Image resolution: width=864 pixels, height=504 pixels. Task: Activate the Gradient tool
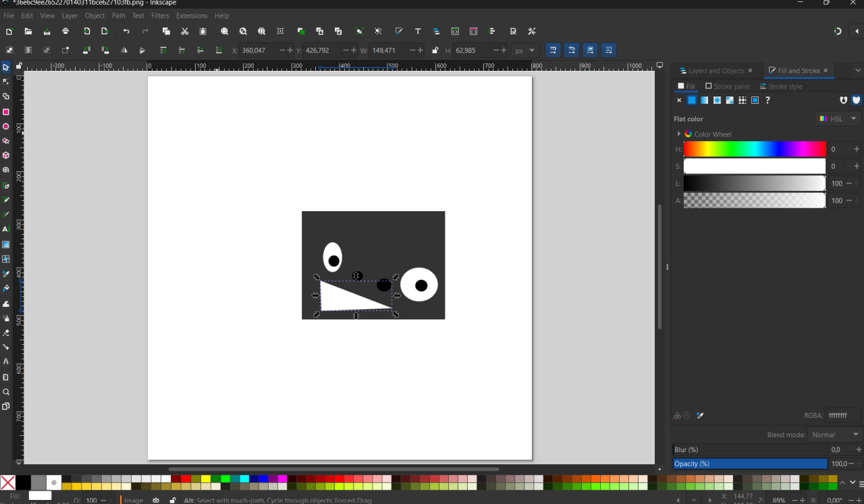point(6,244)
